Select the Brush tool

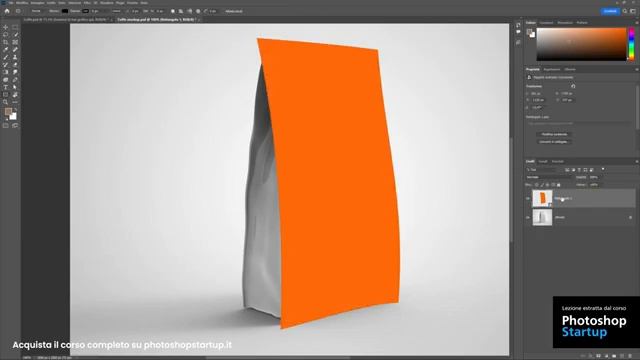point(6,57)
